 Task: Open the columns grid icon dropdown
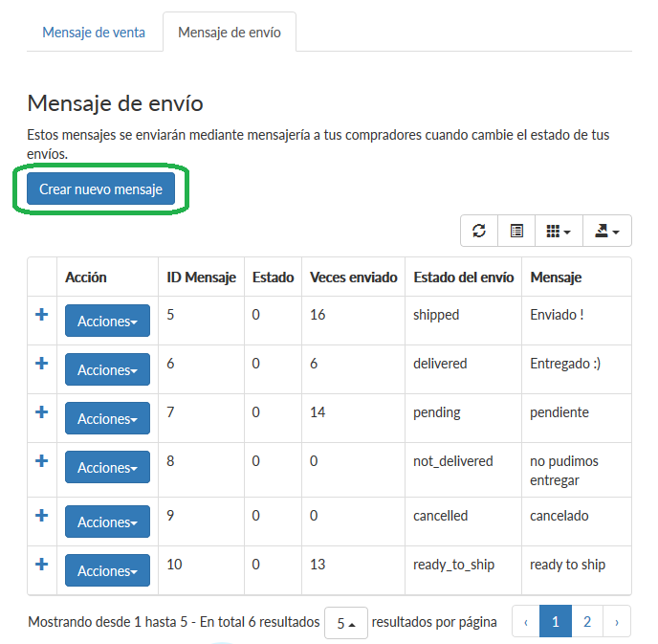click(559, 231)
